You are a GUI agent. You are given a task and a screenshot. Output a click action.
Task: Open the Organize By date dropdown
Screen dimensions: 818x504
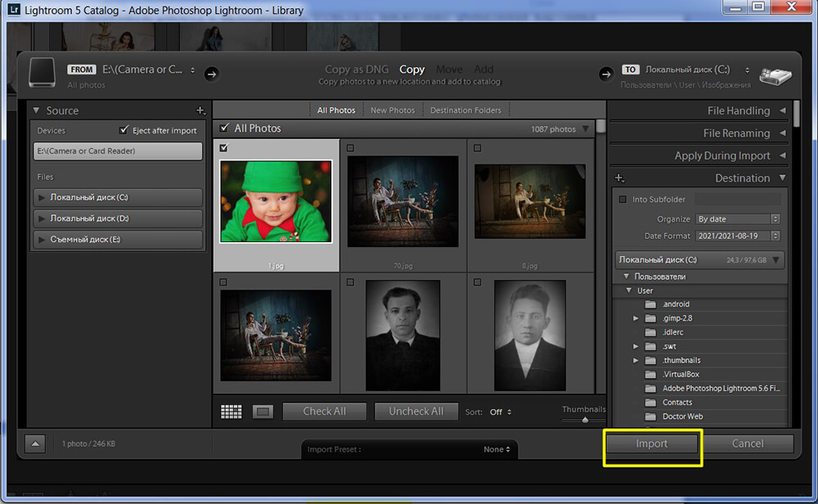click(738, 219)
